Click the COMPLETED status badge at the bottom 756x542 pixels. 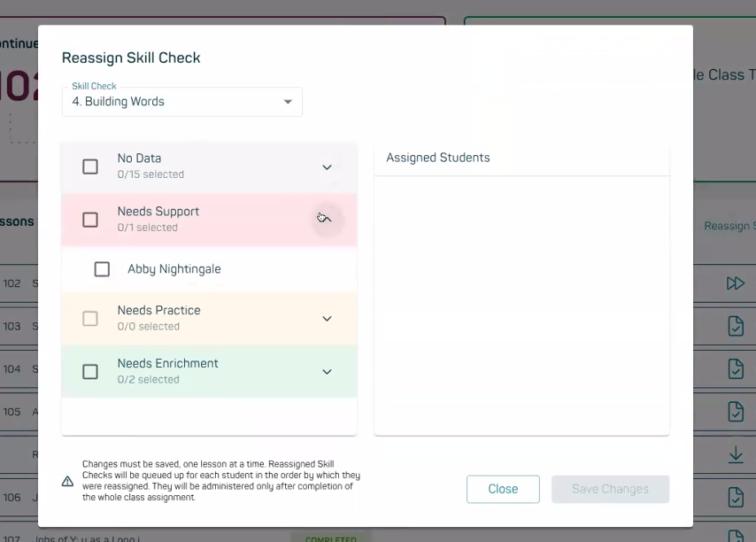pyautogui.click(x=330, y=538)
